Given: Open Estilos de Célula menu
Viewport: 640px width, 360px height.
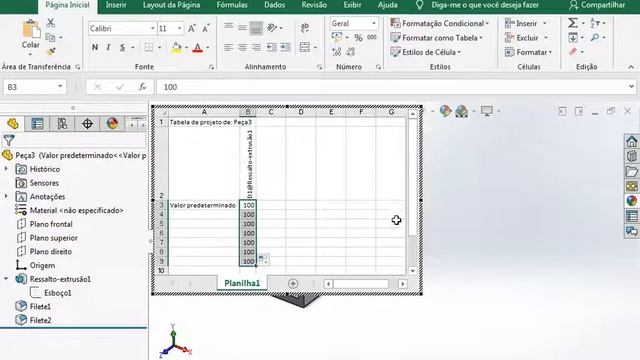Looking at the screenshot, I should point(425,52).
